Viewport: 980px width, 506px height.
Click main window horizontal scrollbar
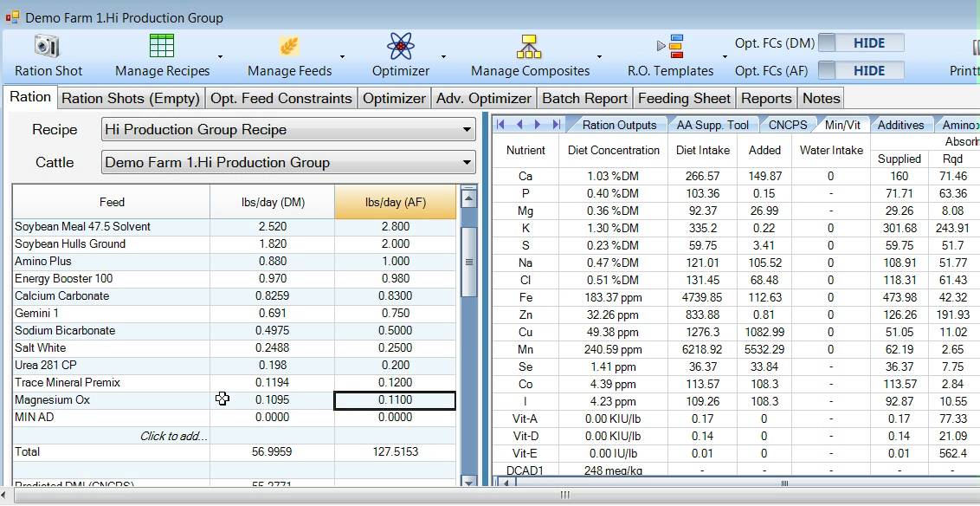coord(564,496)
